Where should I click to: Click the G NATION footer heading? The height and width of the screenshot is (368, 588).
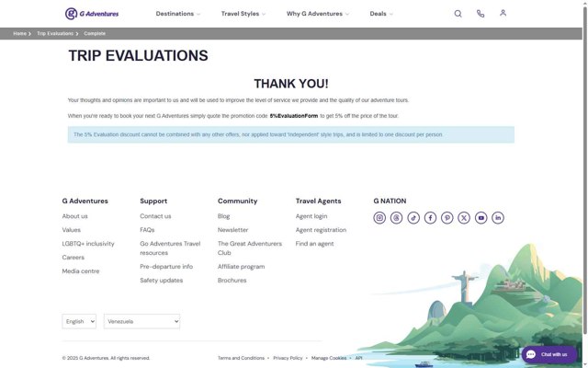(x=390, y=201)
